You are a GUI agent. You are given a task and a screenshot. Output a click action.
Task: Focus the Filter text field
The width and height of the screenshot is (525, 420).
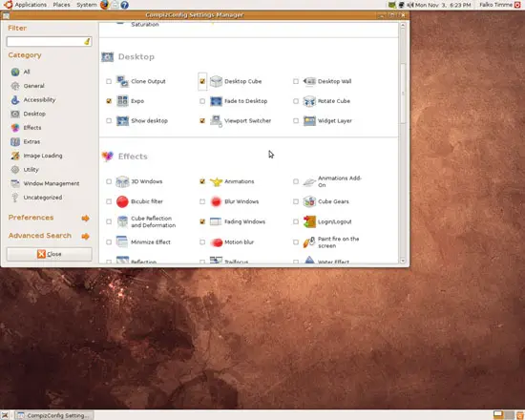click(50, 42)
